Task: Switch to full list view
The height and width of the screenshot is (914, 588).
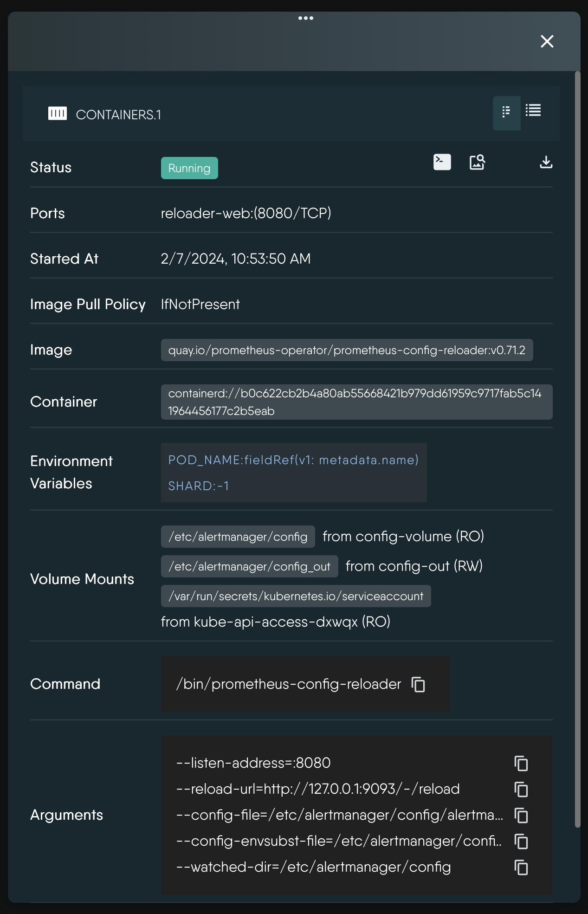Action: pos(533,111)
